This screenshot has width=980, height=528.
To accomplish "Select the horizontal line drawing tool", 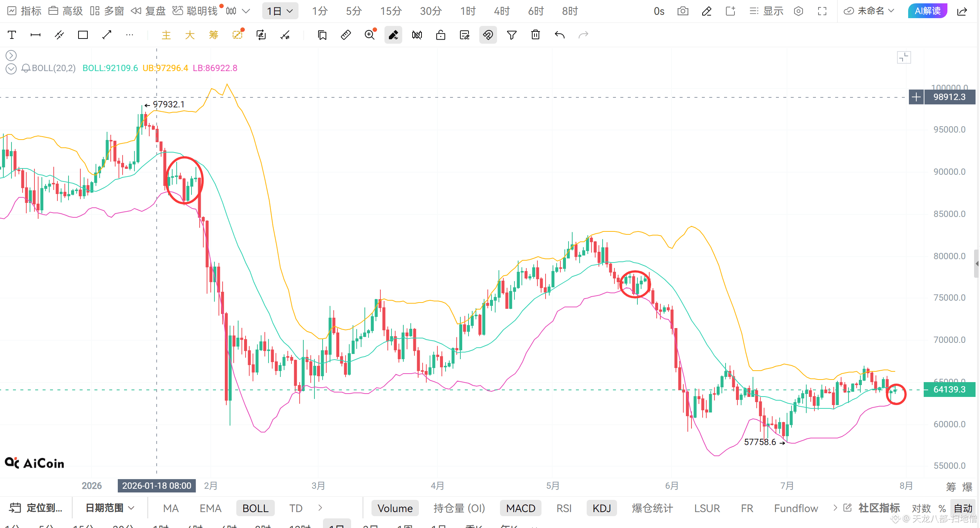I will (x=36, y=35).
